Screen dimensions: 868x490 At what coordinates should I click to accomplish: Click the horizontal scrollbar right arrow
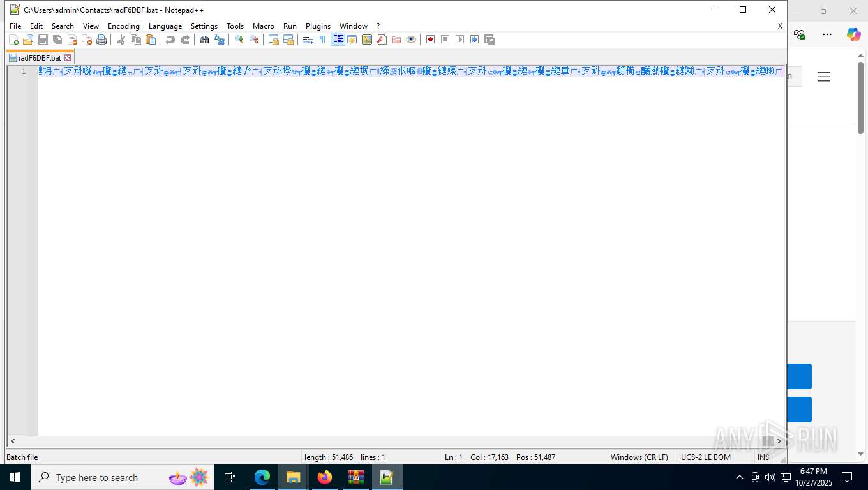point(779,442)
